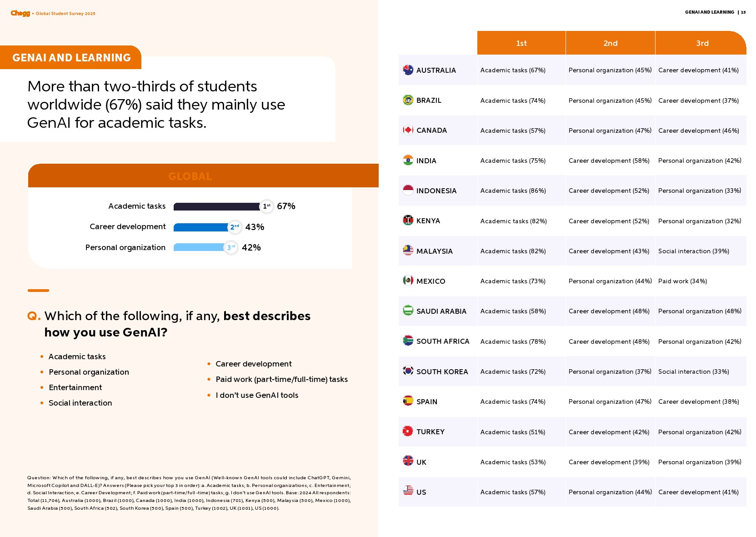The width and height of the screenshot is (756, 537).
Task: Select the 1st column header
Action: pos(521,43)
